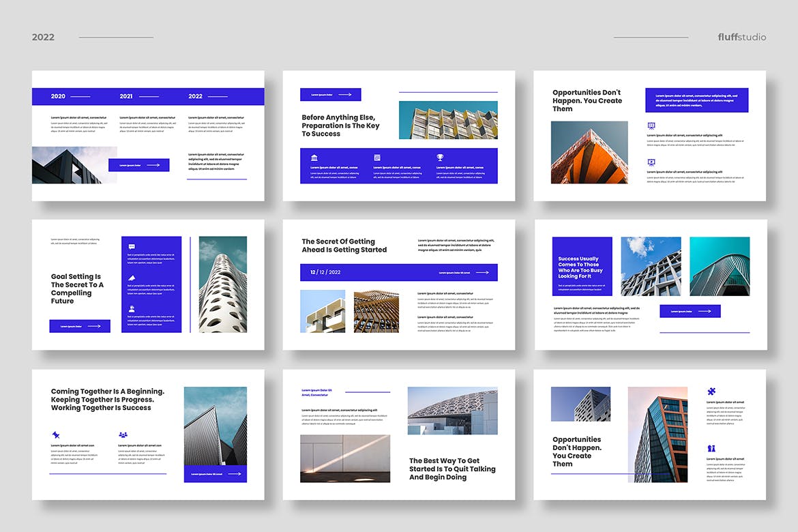Image resolution: width=798 pixels, height=532 pixels.
Task: Click the trophy icon in blue banner
Action: (x=440, y=158)
